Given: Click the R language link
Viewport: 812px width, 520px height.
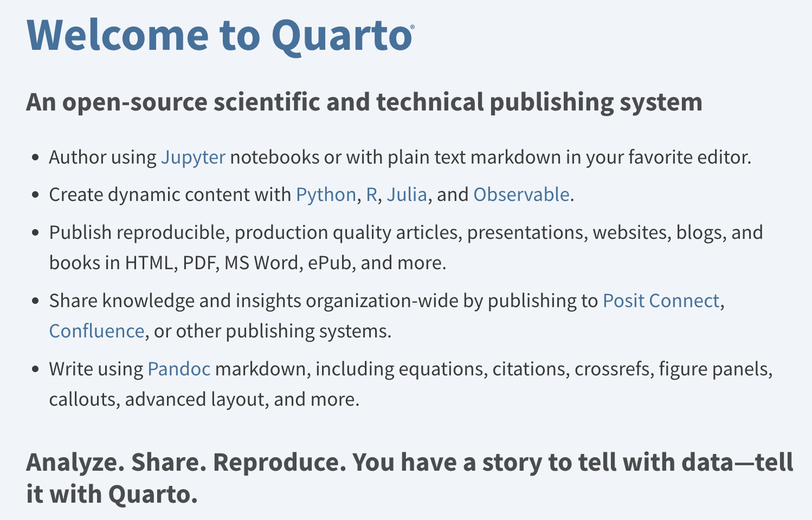Looking at the screenshot, I should pos(372,194).
